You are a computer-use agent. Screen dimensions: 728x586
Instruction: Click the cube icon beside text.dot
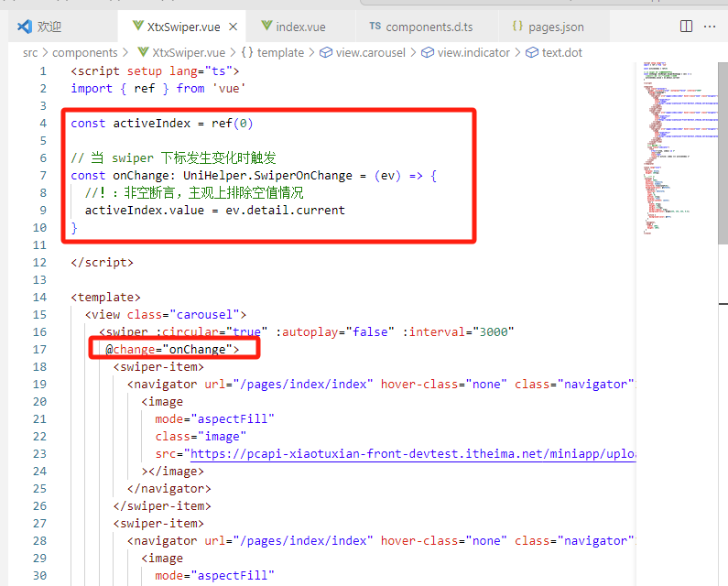pos(532,52)
